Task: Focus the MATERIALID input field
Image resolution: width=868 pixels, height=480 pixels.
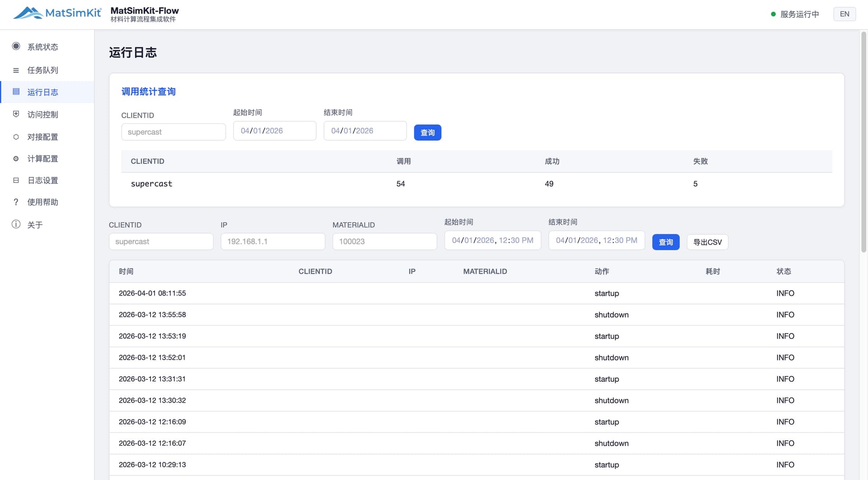Action: 384,241
